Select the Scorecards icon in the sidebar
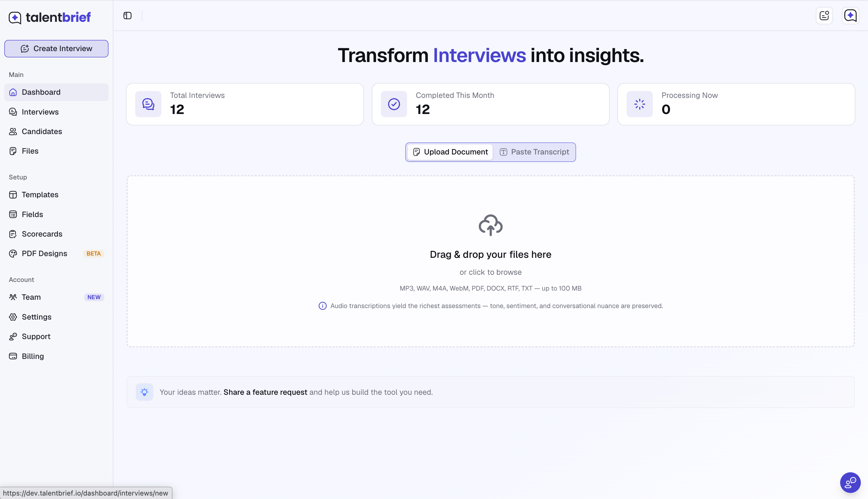Viewport: 868px width, 499px height. click(x=13, y=234)
